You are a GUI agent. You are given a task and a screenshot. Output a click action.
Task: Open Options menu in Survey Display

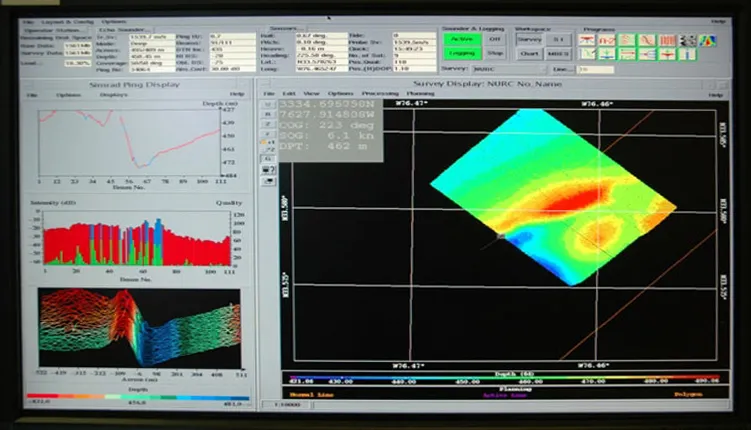coord(341,93)
